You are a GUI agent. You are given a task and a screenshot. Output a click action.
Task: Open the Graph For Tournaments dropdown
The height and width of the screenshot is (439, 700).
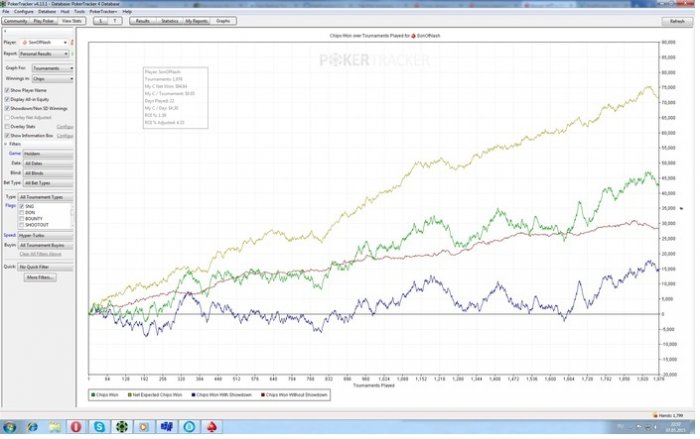tap(53, 68)
